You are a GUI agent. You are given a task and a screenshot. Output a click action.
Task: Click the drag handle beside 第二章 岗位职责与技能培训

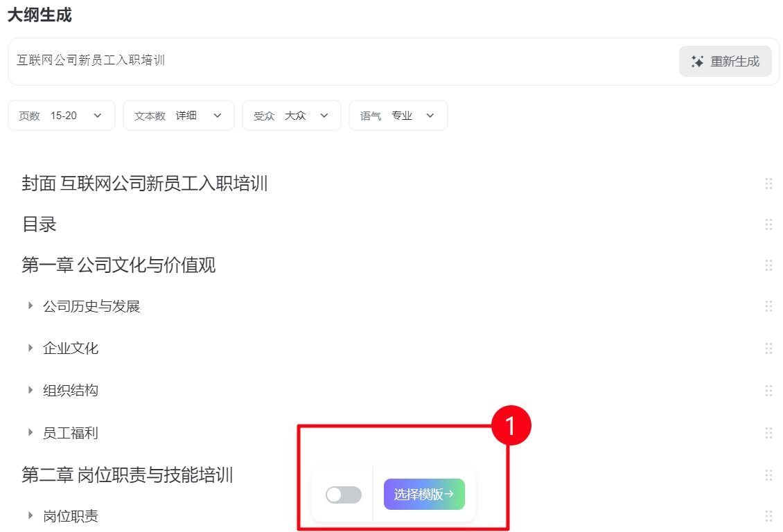768,475
